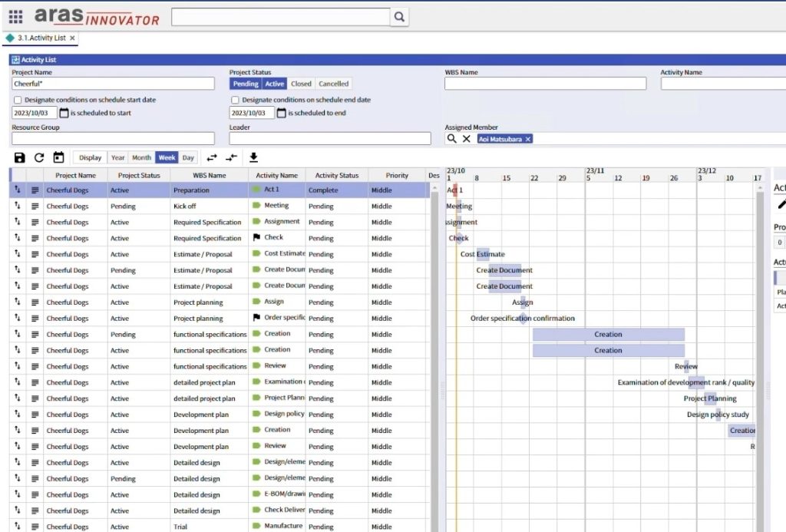
Task: Open the end date calendar picker
Action: (x=281, y=113)
